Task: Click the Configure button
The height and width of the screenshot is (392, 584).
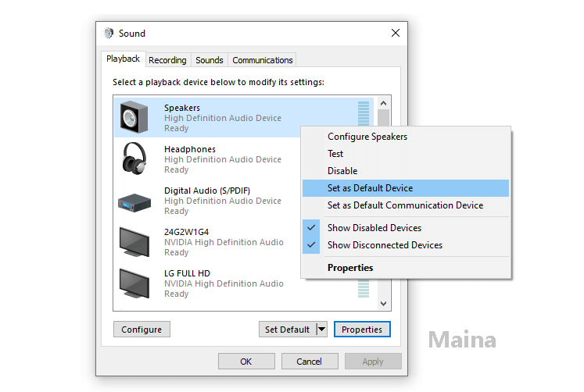Action: (142, 330)
